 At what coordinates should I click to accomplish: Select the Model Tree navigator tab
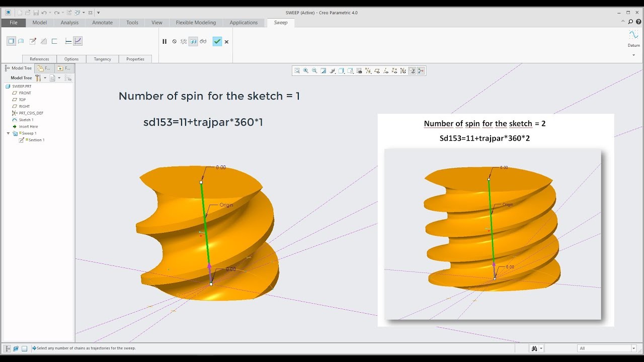(x=18, y=68)
